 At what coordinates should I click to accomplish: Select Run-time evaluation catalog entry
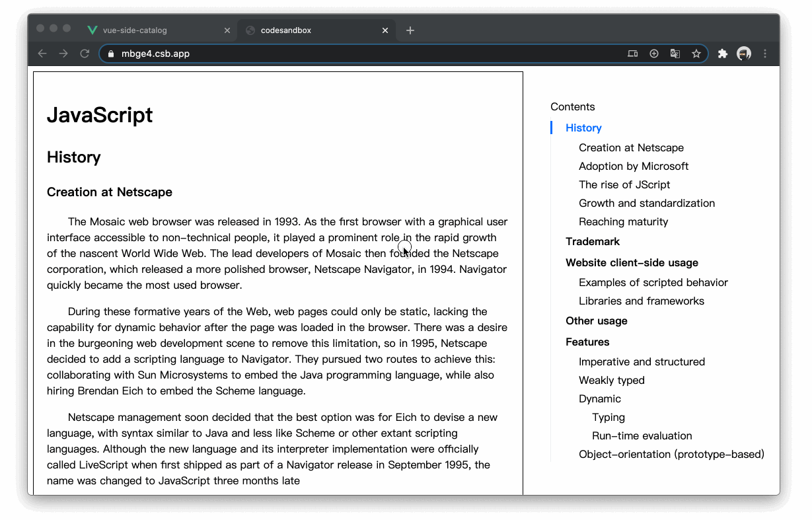coord(642,436)
